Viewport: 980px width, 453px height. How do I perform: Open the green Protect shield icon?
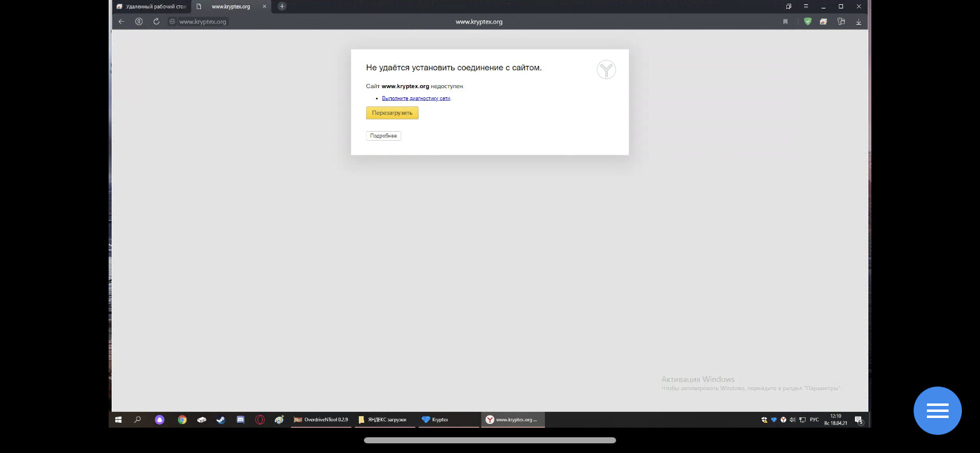pyautogui.click(x=807, y=22)
